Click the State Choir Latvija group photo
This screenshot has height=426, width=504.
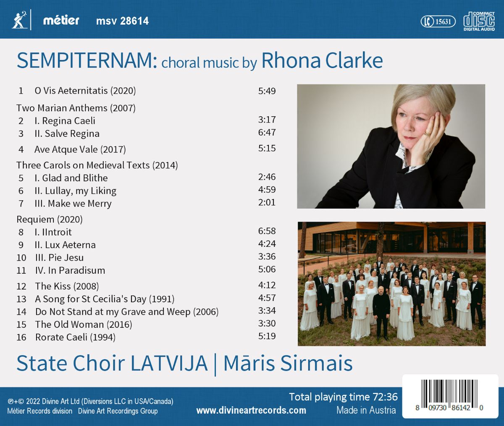[x=391, y=284]
